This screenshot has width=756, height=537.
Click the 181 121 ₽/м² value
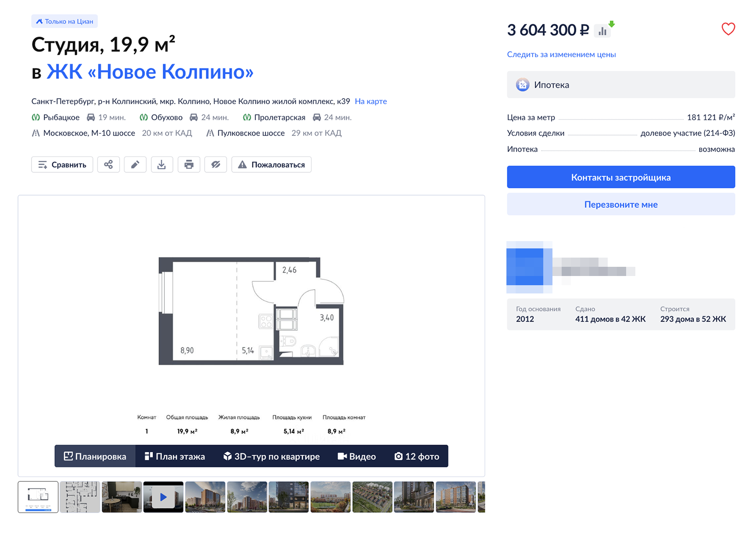tap(711, 117)
